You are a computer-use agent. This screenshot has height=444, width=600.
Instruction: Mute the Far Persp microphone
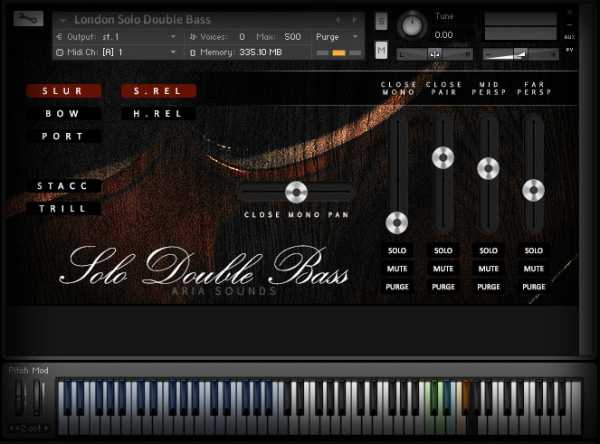(x=533, y=269)
